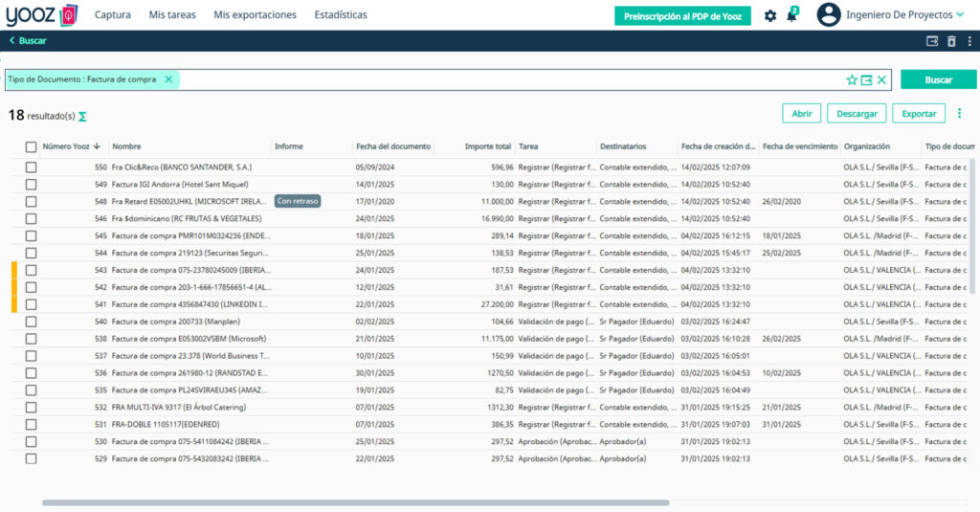Check the box for document 550

32,167
